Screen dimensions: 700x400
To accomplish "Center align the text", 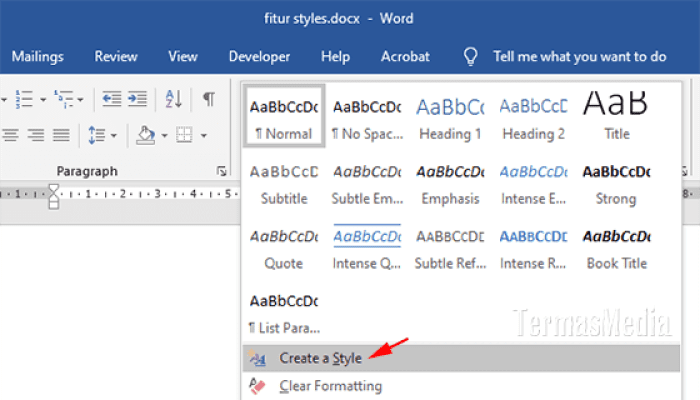I will tap(10, 135).
